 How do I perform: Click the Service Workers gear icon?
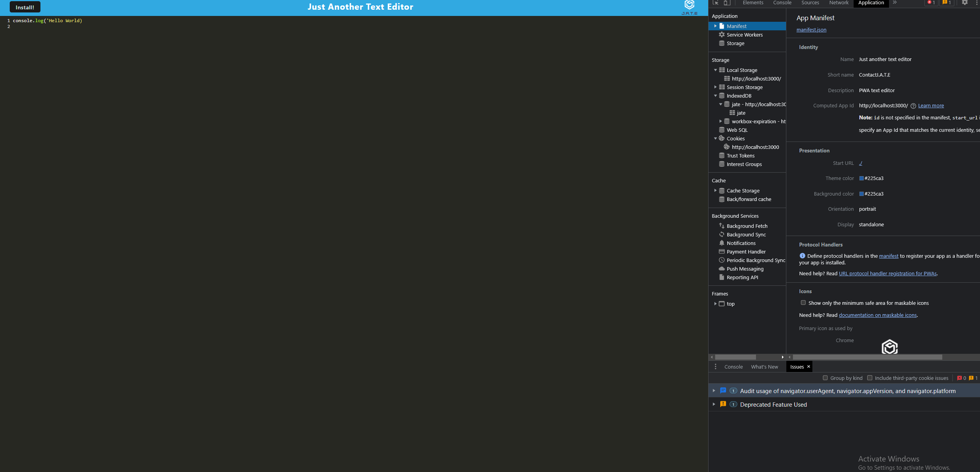coord(722,35)
